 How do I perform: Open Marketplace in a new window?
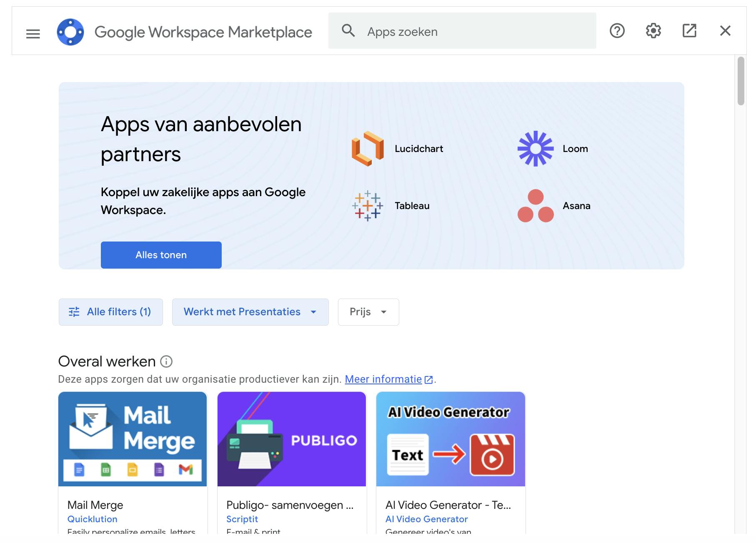[689, 31]
